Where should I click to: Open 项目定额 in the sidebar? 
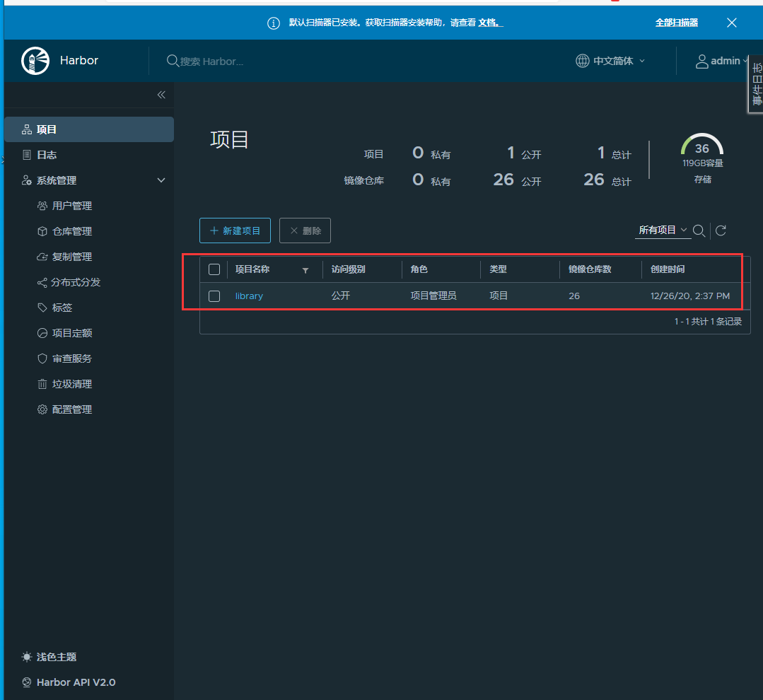click(x=72, y=333)
